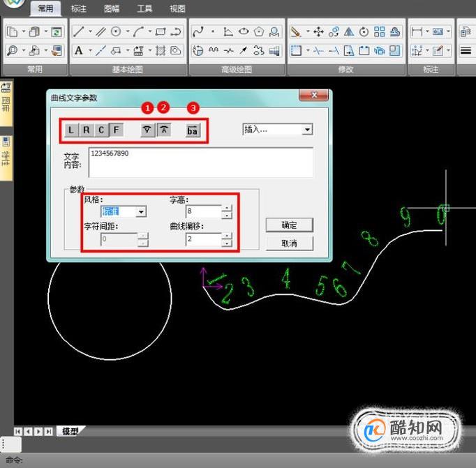This screenshot has height=468, width=476.
Task: Expand the Text tool dropdown arrow
Action: click(90, 50)
